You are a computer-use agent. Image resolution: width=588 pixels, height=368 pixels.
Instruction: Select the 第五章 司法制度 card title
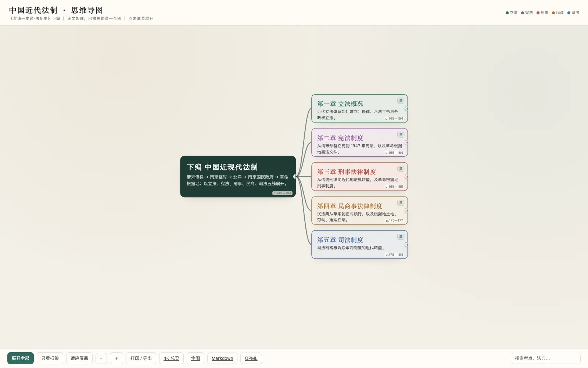click(340, 240)
